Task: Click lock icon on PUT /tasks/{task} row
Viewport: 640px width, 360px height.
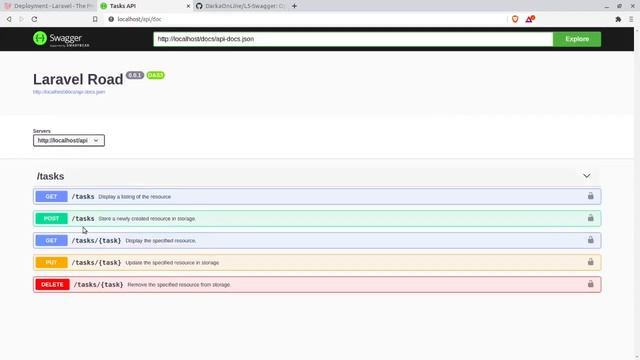Action: pos(591,262)
